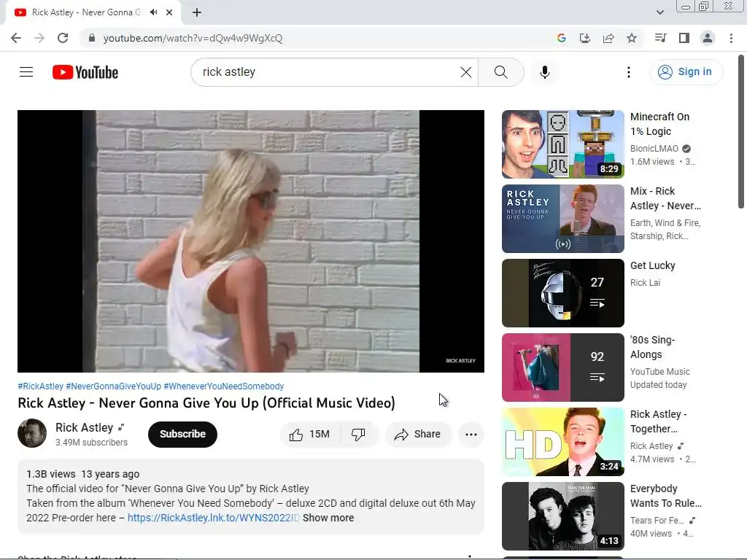Viewport: 747px width, 560px height.
Task: Expand description with Show more
Action: coord(328,518)
